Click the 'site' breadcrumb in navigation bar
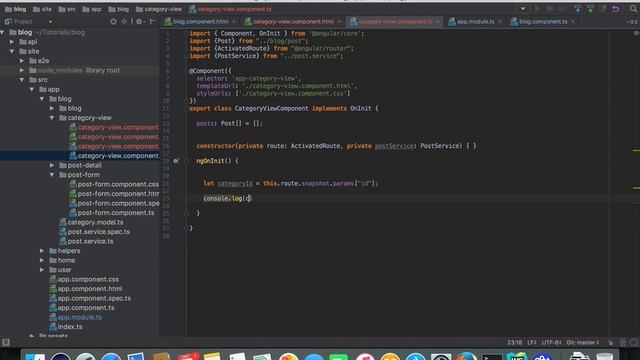The height and width of the screenshot is (360, 640). [42, 9]
